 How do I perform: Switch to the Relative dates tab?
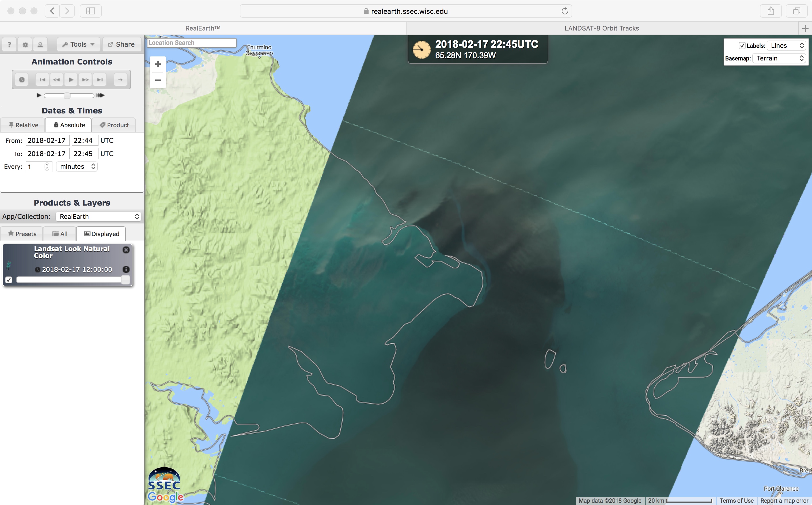click(23, 125)
